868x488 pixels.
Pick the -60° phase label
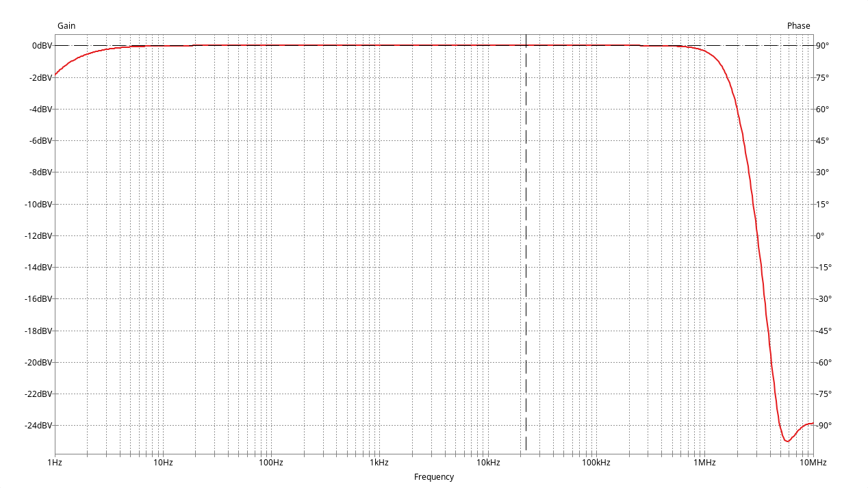click(824, 362)
